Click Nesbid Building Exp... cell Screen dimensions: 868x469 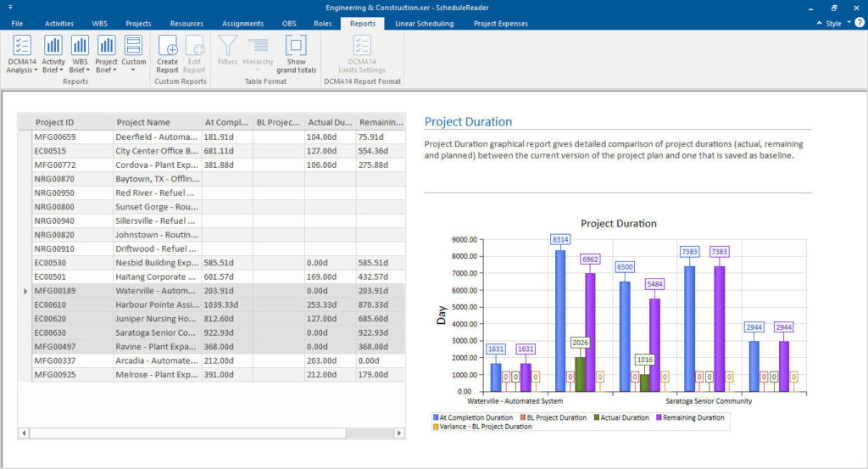pos(157,262)
